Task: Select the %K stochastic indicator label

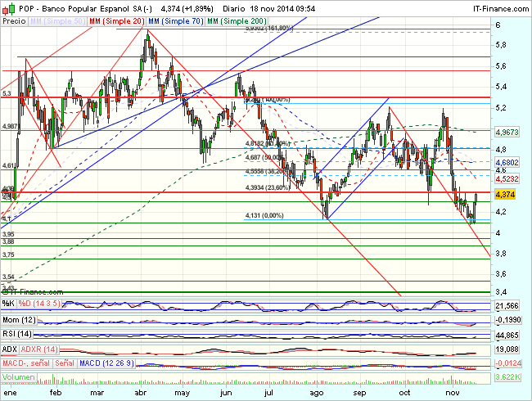Action: pyautogui.click(x=9, y=304)
